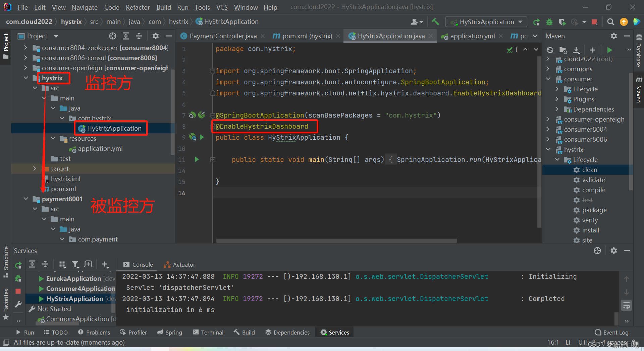644x351 pixels.
Task: Open the VCS menu
Action: (222, 7)
